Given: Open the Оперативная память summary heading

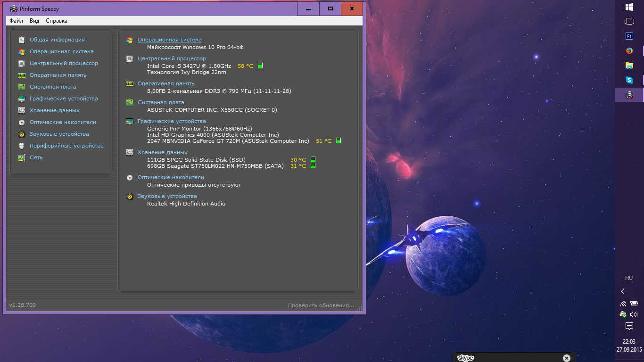Looking at the screenshot, I should point(166,83).
